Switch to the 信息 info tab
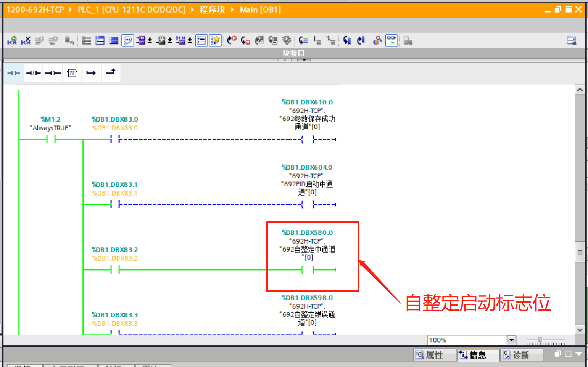The image size is (588, 367). [x=478, y=355]
